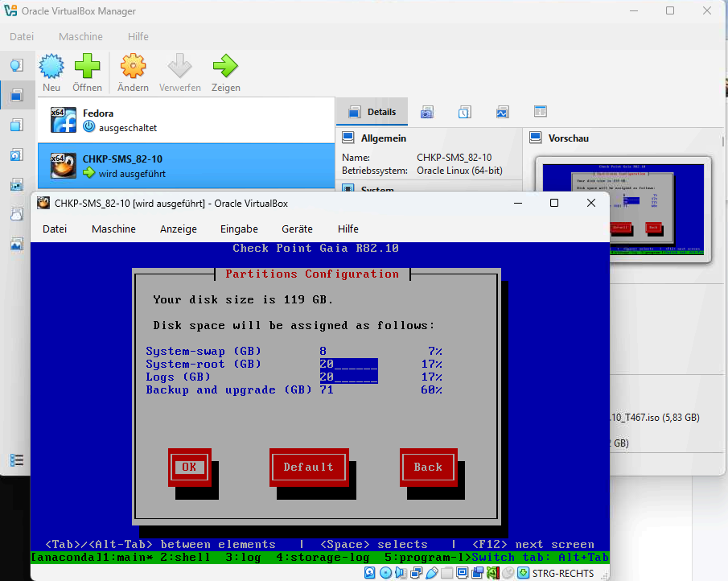728x581 pixels.
Task: Click Fedora's ausgeschaltet power state icon
Action: (89, 126)
